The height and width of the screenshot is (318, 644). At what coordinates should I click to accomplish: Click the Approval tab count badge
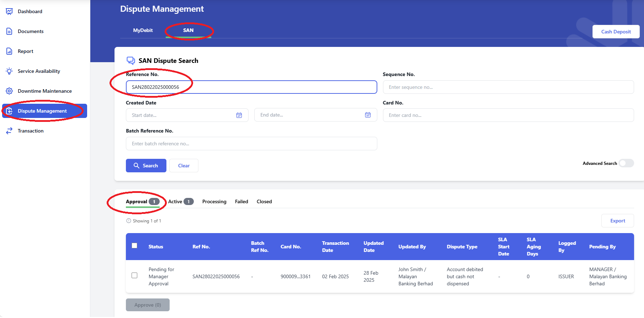click(154, 201)
